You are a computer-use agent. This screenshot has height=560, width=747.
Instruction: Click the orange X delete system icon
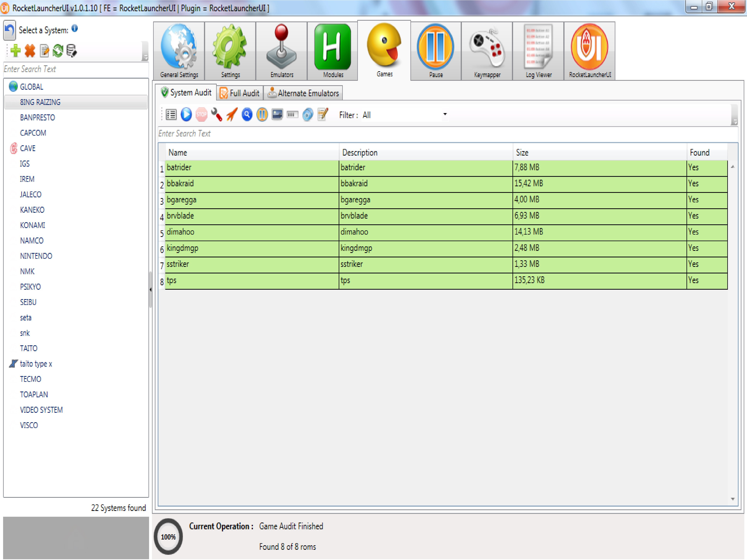(x=30, y=51)
